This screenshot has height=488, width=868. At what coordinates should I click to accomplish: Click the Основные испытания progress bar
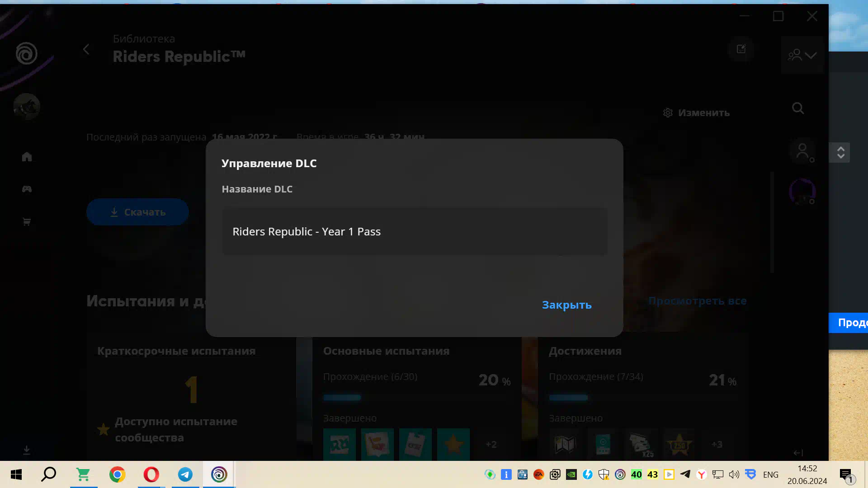pyautogui.click(x=416, y=398)
